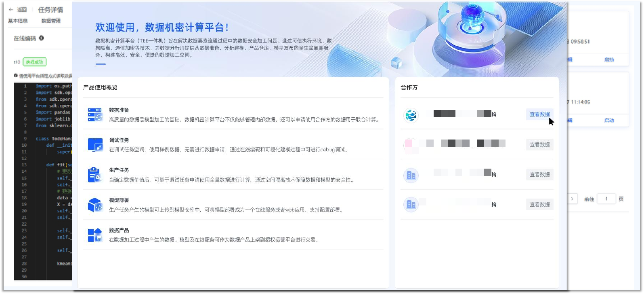Click the fourth partner's building icon
The image size is (644, 294).
click(411, 204)
